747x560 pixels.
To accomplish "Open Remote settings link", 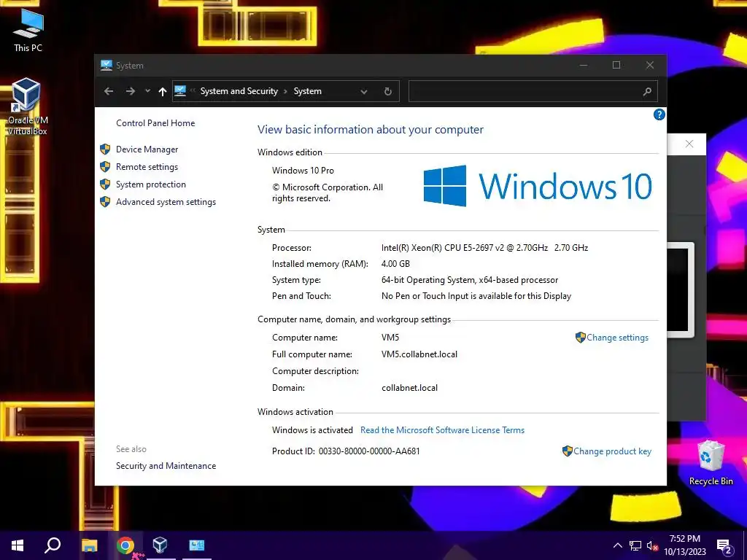I will 147,167.
